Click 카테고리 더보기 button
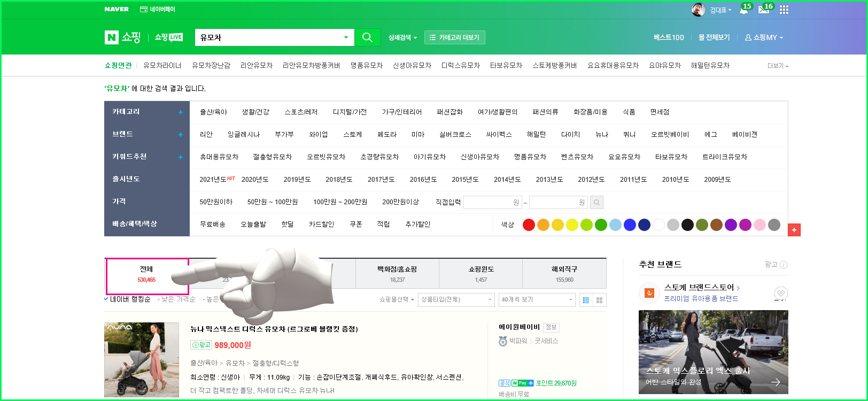Screen dimensions: 868x401 coord(455,37)
